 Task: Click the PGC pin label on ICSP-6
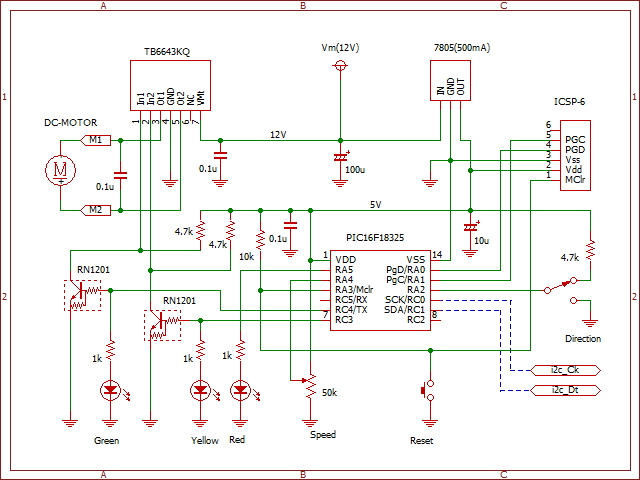point(575,140)
